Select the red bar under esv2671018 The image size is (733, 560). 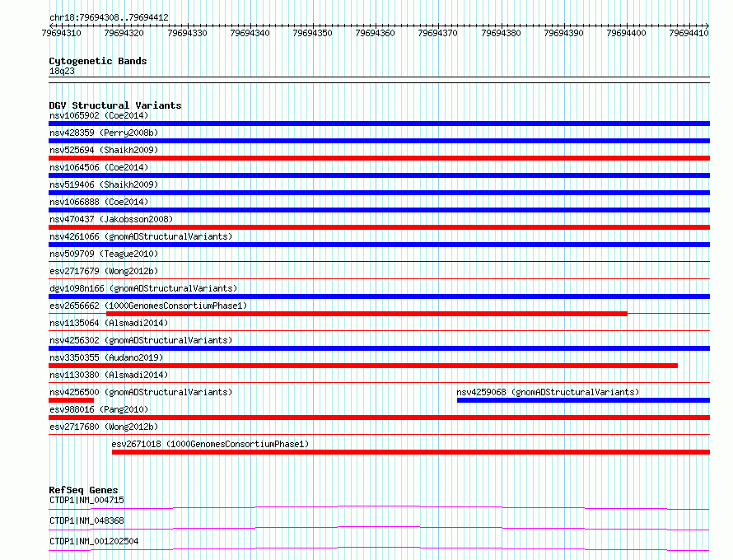(411, 452)
